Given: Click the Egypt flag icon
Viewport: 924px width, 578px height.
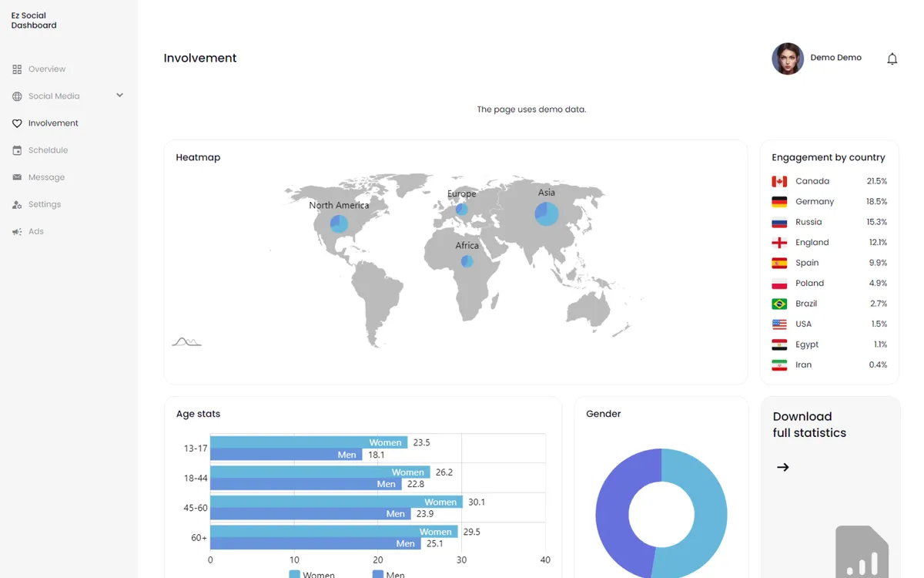Looking at the screenshot, I should [x=779, y=344].
